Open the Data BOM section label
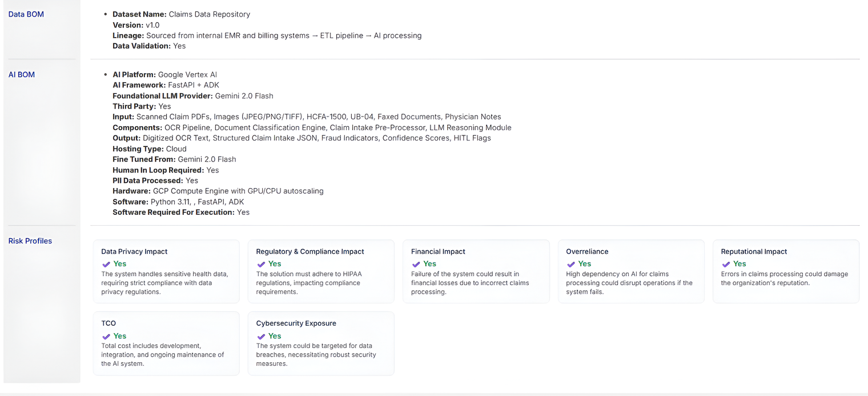The width and height of the screenshot is (868, 396). (x=26, y=14)
